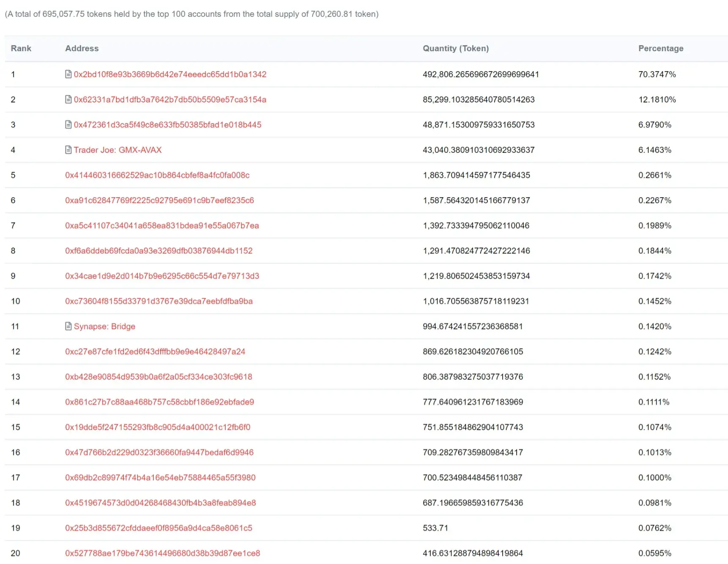Open address 0x2bd10f8e93b3669b6d42e74eeedc65dd1b0a1342

[x=170, y=74]
